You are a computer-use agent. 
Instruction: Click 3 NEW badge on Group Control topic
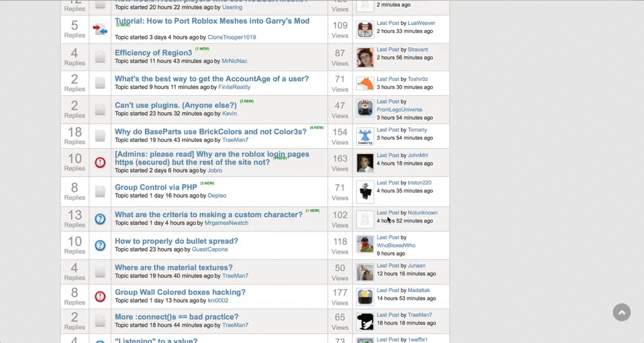coord(207,183)
